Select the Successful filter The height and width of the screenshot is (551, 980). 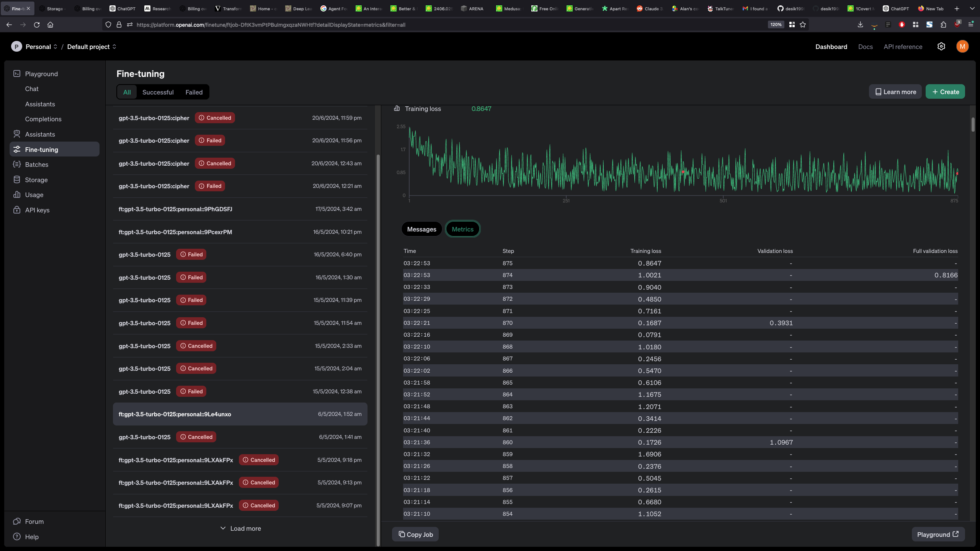click(x=158, y=92)
